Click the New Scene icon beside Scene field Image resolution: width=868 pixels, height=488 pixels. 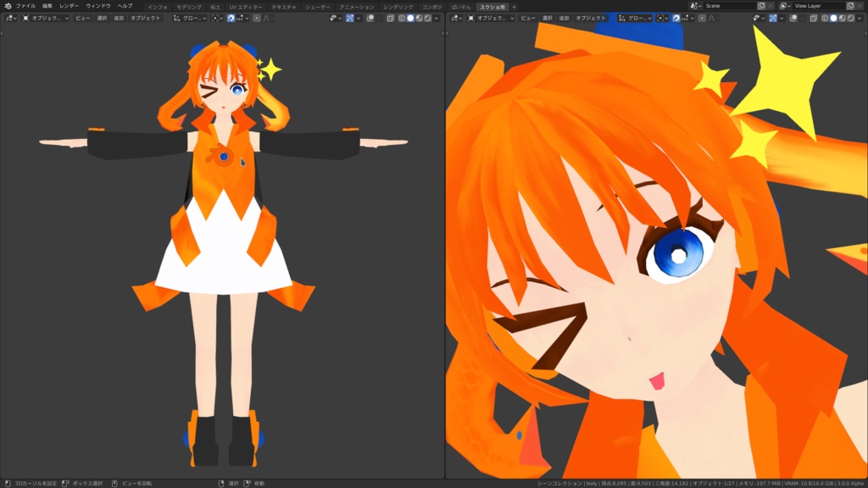coord(762,6)
